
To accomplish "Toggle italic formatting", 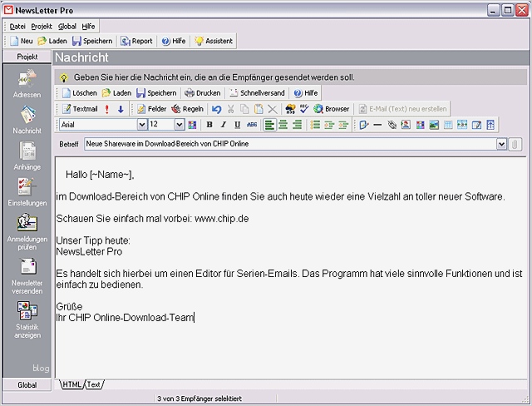I will coord(224,125).
